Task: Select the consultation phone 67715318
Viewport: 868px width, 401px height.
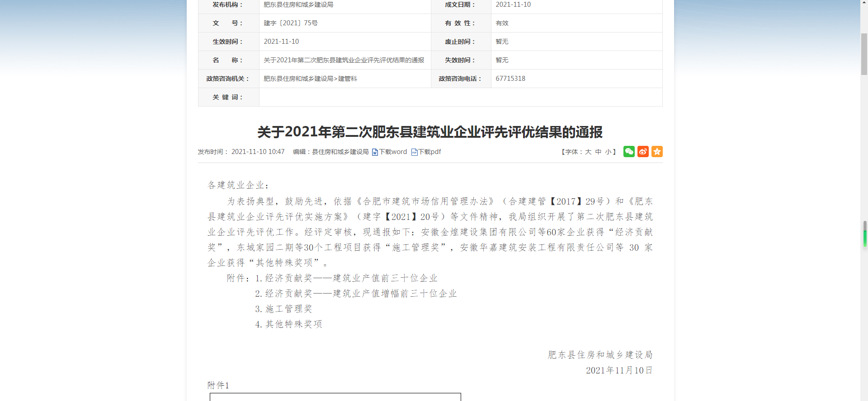Action: point(510,79)
